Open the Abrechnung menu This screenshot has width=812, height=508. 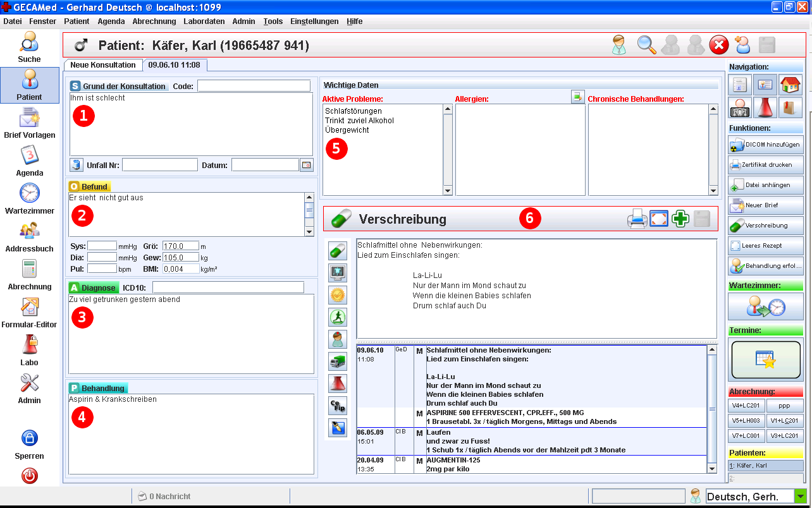154,21
